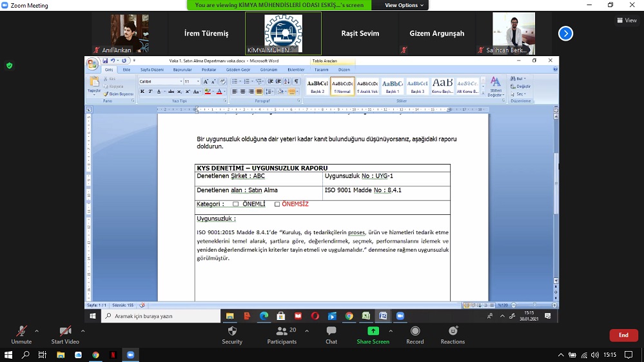
Task: Start Video camera toggle
Action: click(65, 334)
